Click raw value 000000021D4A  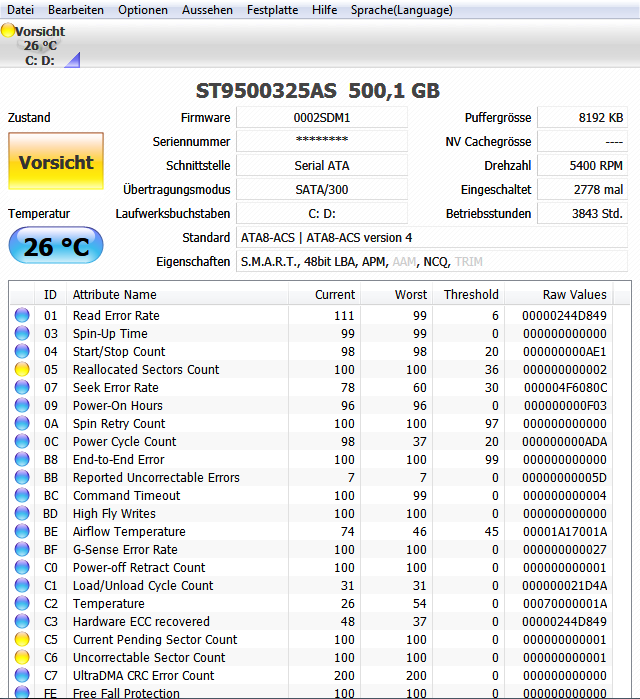click(565, 585)
